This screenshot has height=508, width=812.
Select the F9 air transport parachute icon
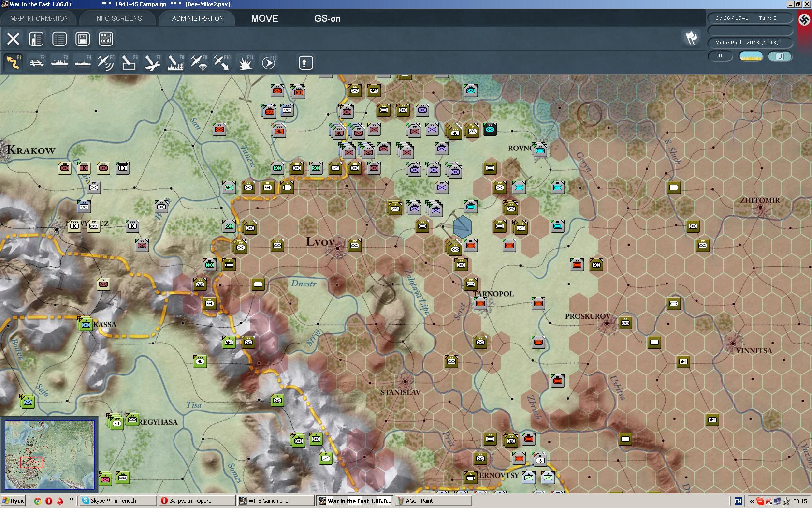point(199,62)
